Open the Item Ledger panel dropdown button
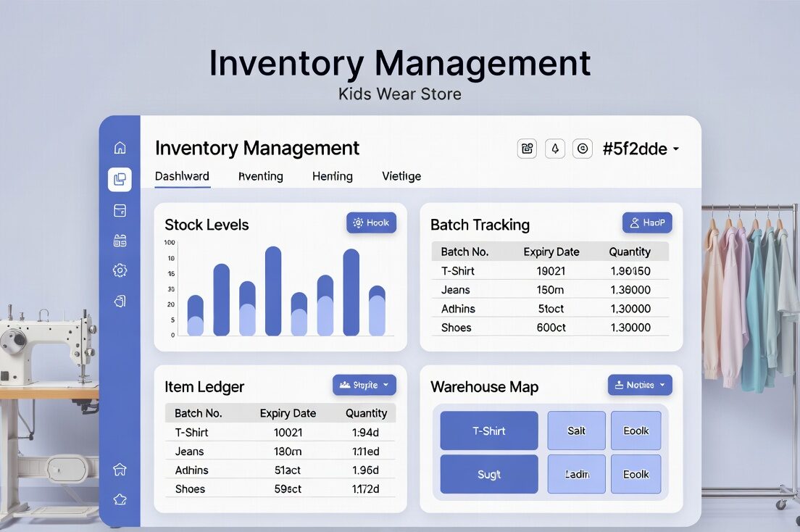 [x=364, y=385]
